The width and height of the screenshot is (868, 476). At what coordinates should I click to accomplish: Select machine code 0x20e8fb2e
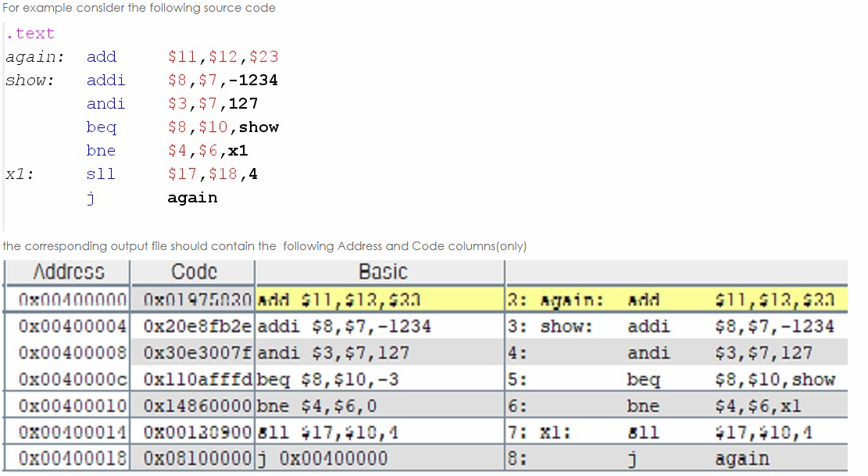193,326
